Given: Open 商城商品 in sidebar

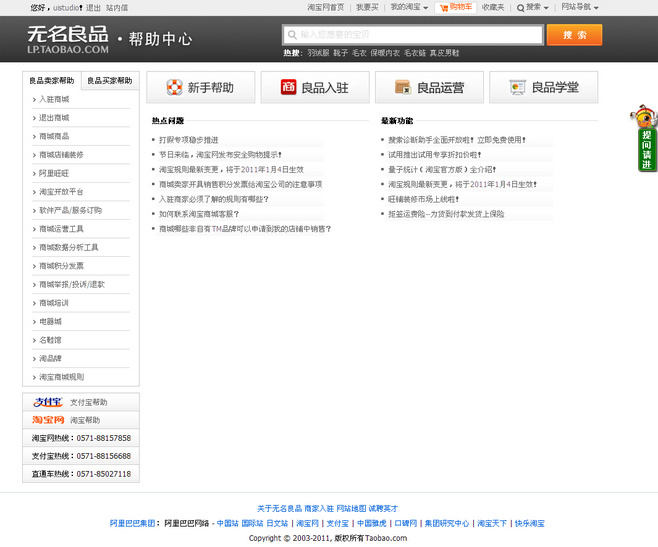Looking at the screenshot, I should (x=54, y=136).
